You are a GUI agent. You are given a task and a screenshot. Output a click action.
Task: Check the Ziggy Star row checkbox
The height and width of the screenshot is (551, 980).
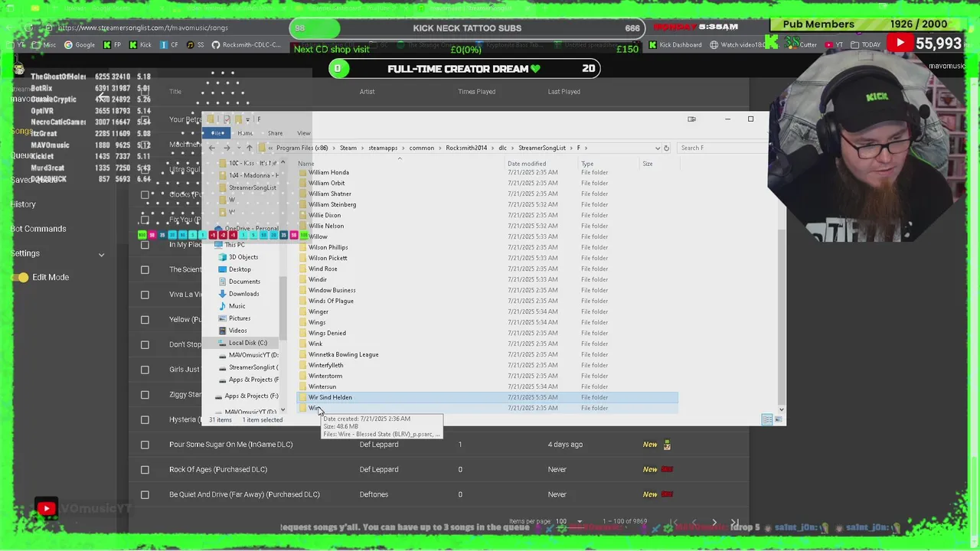click(x=145, y=395)
